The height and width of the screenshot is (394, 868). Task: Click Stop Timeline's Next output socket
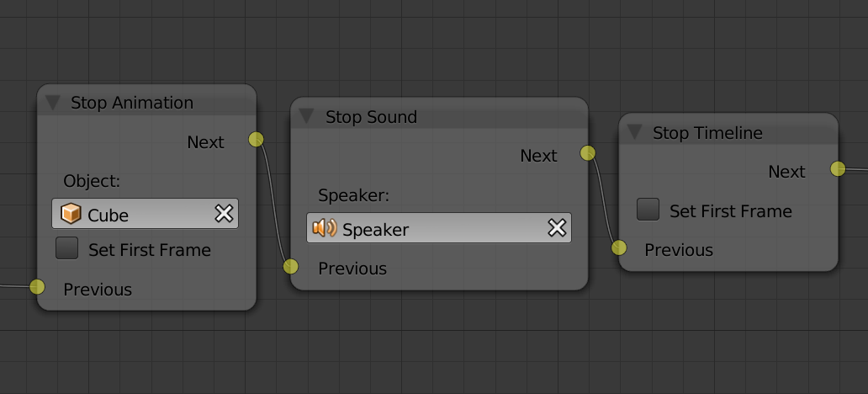(x=838, y=169)
